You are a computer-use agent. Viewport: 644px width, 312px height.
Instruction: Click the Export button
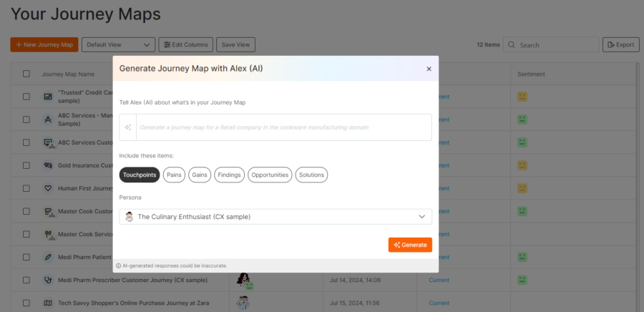[621, 45]
